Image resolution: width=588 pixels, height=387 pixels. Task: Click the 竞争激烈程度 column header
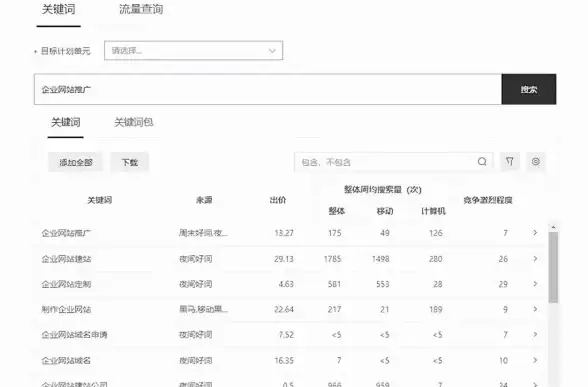click(488, 200)
